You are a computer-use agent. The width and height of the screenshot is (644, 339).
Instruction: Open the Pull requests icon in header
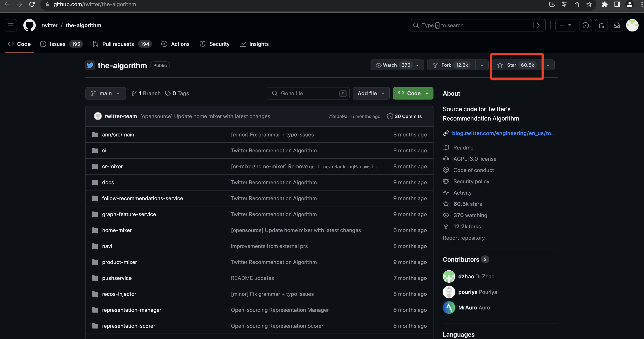tap(601, 25)
